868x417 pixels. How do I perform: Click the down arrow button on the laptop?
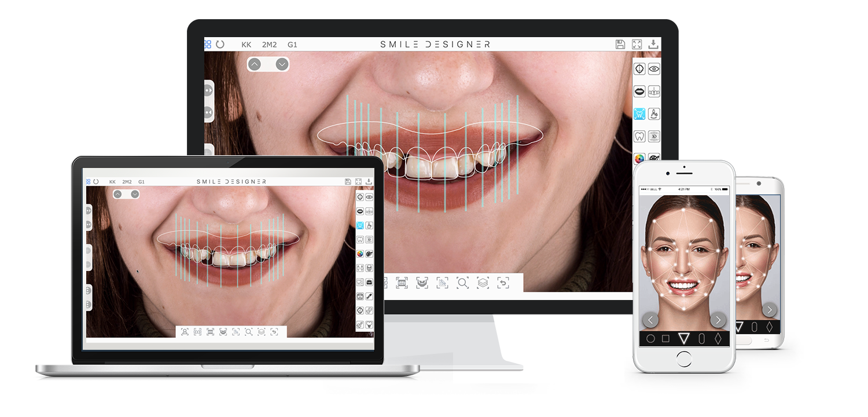point(135,194)
